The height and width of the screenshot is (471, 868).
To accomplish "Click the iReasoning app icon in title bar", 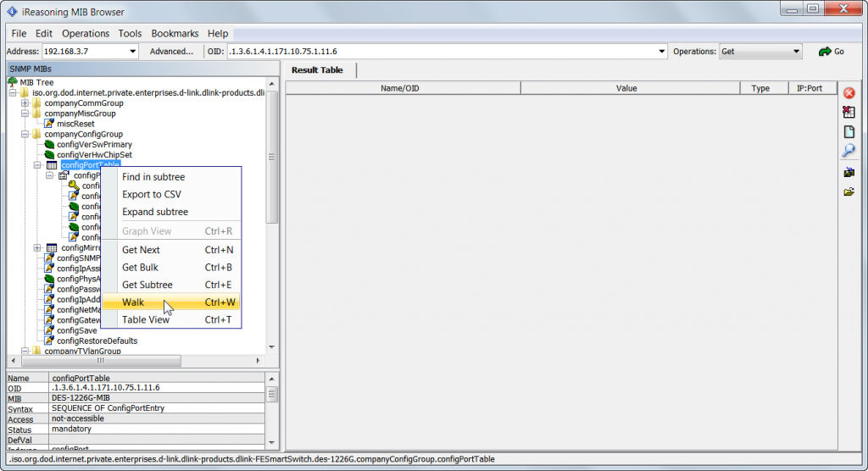I will [12, 12].
